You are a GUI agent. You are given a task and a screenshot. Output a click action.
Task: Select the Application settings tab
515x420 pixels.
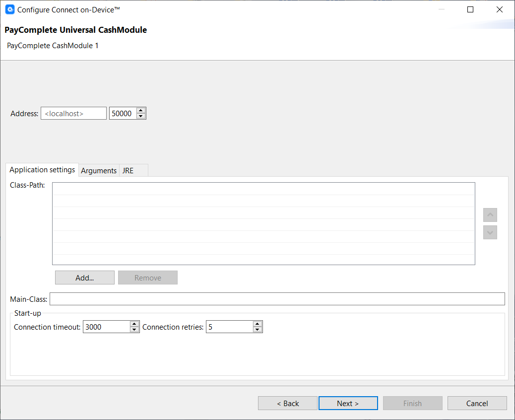42,169
